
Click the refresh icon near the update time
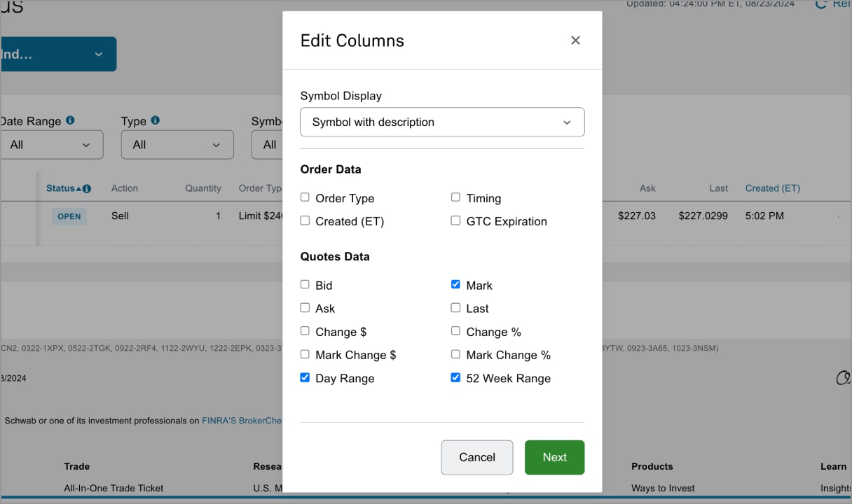[821, 5]
